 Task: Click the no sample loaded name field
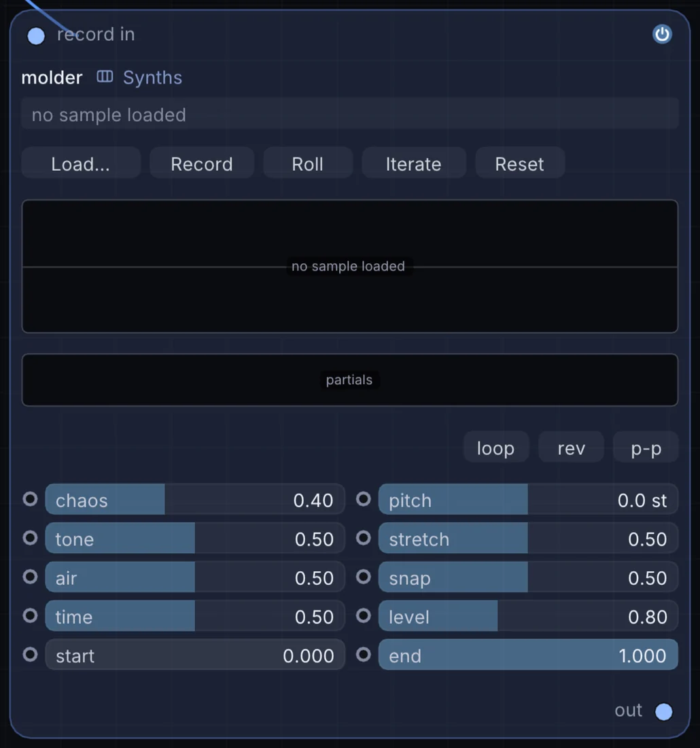pos(350,114)
